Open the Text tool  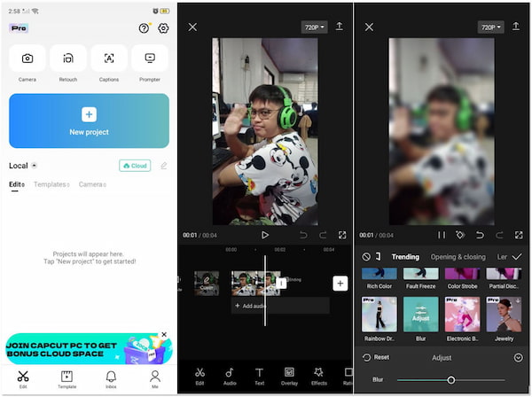point(259,377)
